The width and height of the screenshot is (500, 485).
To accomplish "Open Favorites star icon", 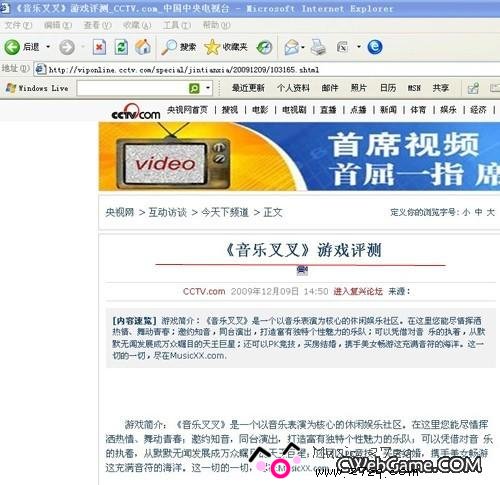I will coord(212,47).
